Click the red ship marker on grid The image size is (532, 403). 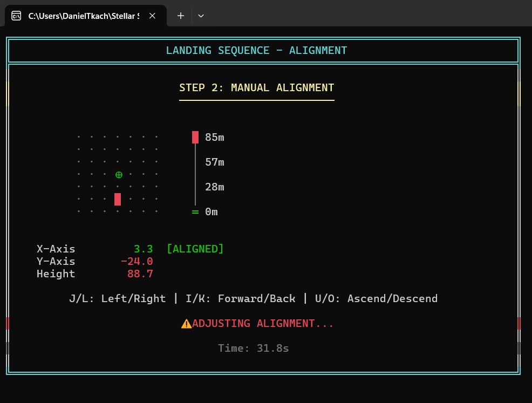pos(118,199)
